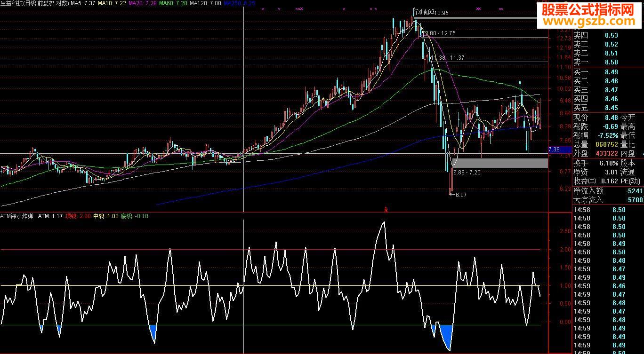This screenshot has width=644, height=354.
Task: Click the gray gap rectangle near 6.88
Action: (500, 163)
